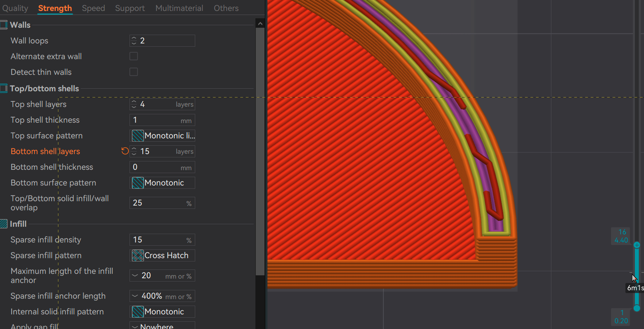Open the Speed tab
Image resolution: width=644 pixels, height=329 pixels.
pos(93,8)
